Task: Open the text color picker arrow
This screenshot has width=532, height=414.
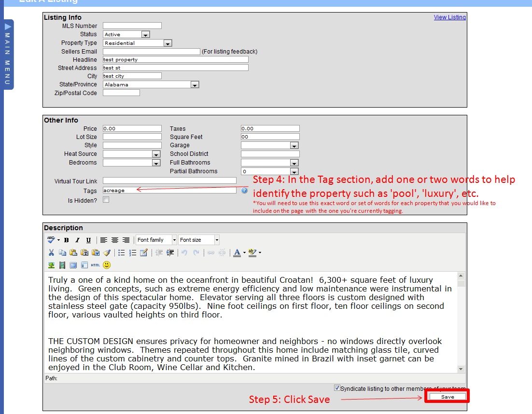Action: point(244,253)
